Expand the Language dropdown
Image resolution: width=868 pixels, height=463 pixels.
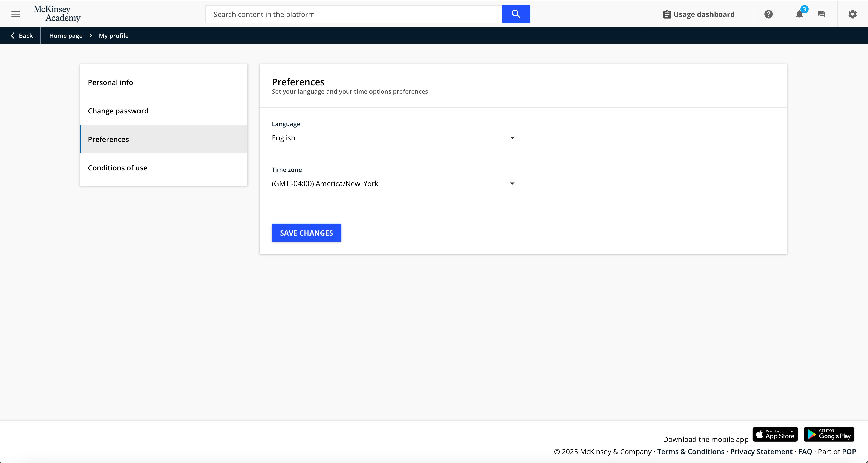click(x=394, y=138)
